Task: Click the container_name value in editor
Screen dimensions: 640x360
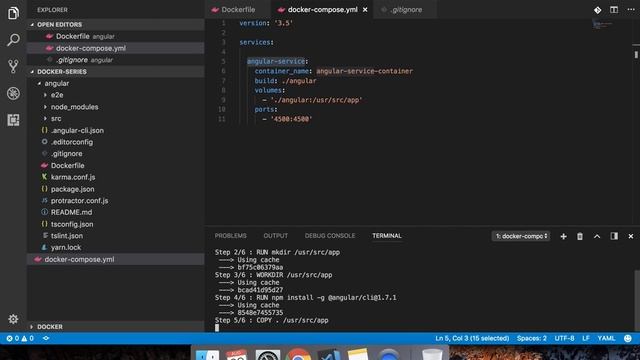Action: coord(364,71)
